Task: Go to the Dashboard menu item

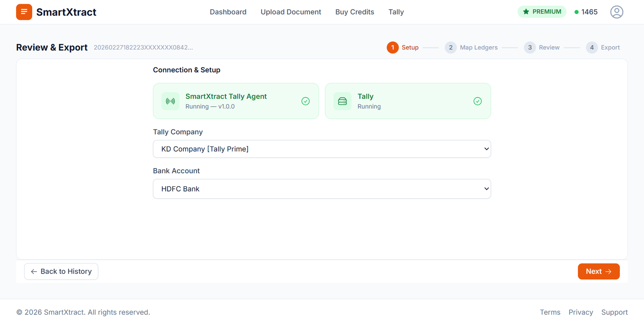Action: [228, 12]
